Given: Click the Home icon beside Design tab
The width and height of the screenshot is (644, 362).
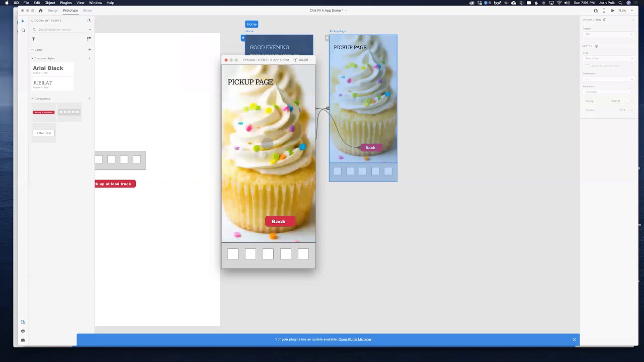Looking at the screenshot, I should coord(41,11).
